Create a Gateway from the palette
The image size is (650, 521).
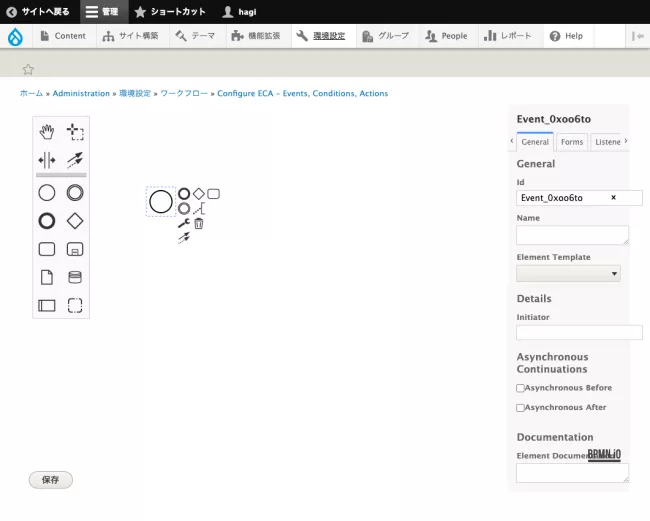[x=75, y=221]
